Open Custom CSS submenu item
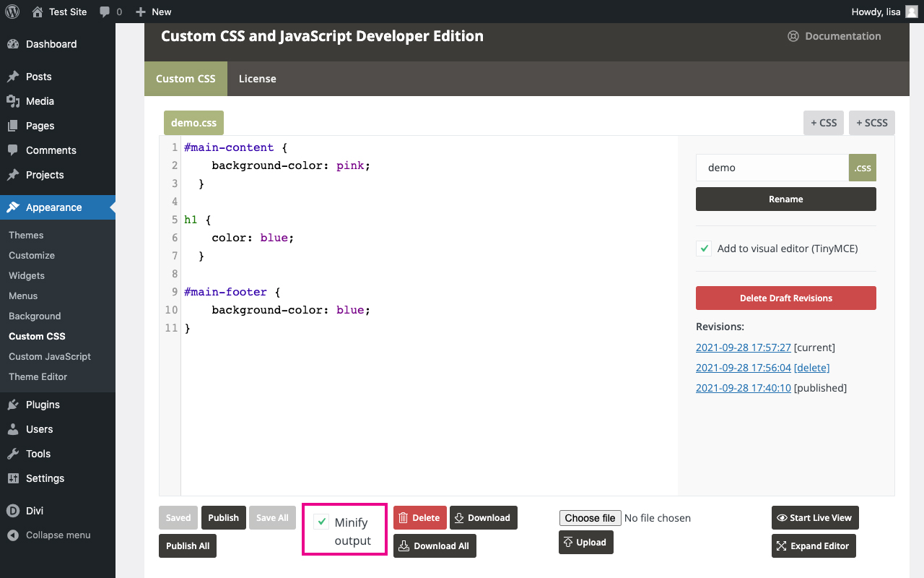This screenshot has width=924, height=578. [37, 336]
